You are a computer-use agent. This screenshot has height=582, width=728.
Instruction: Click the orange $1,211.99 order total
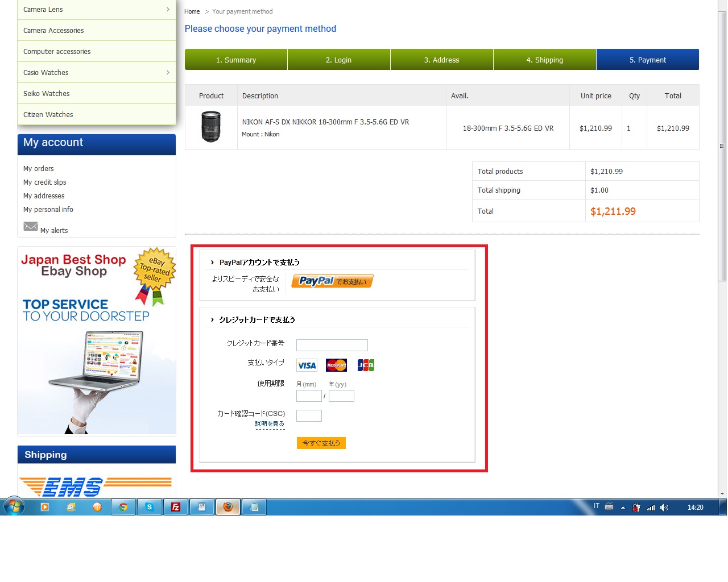[x=613, y=211]
